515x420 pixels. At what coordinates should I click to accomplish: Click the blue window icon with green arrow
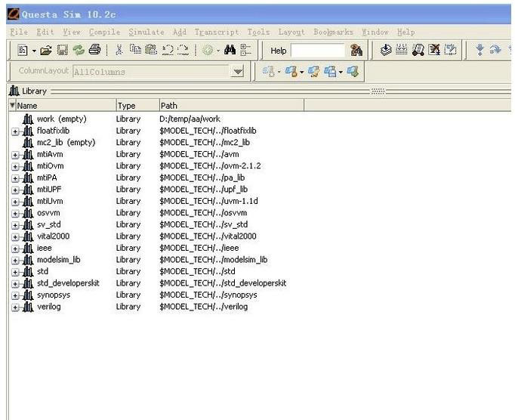click(x=353, y=71)
